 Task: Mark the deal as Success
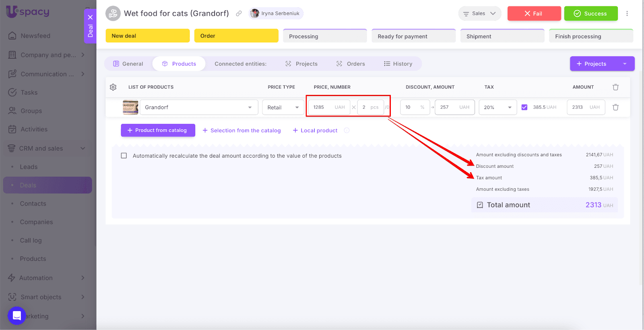(x=590, y=14)
